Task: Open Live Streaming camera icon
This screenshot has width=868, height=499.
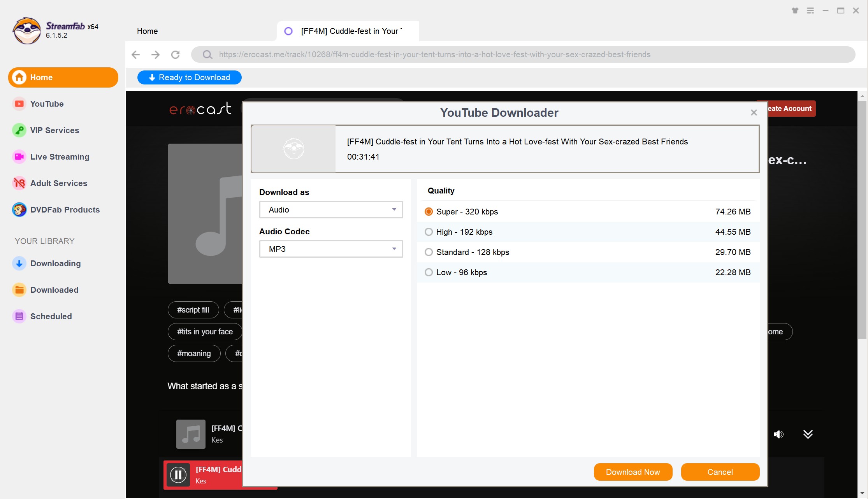Action: 19,157
